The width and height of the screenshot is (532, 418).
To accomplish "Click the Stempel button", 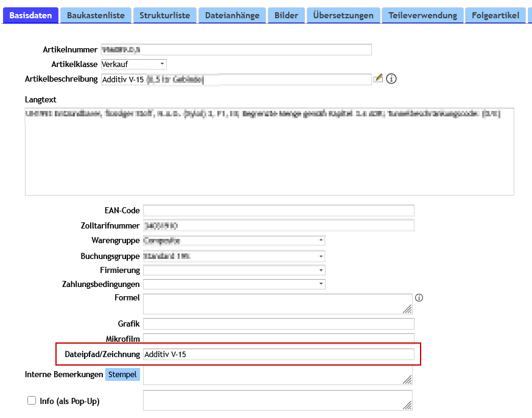I will click(123, 375).
